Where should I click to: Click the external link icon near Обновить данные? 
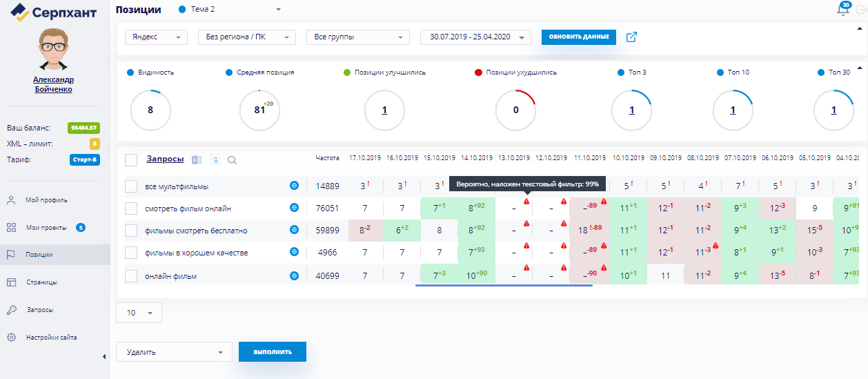[631, 37]
